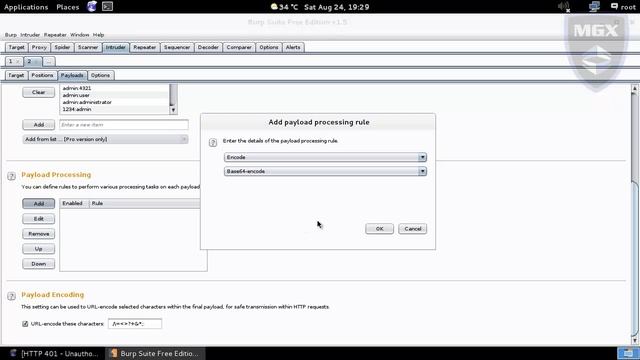Select Intruder attack tab 2
The image size is (640, 360).
[32, 62]
